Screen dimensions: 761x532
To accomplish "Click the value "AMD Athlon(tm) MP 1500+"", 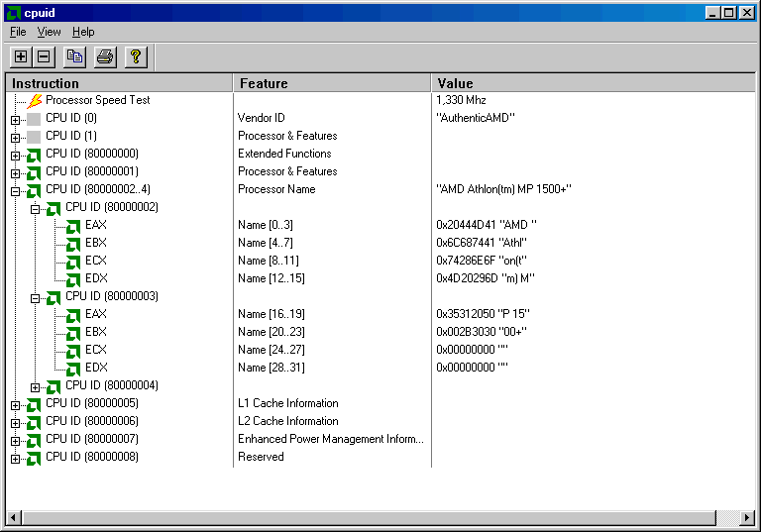I will (503, 189).
